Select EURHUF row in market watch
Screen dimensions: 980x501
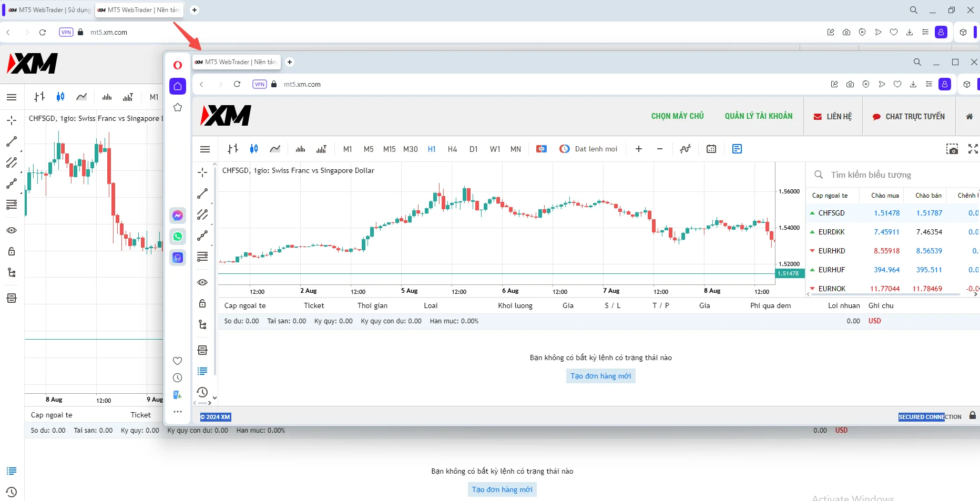click(x=893, y=270)
